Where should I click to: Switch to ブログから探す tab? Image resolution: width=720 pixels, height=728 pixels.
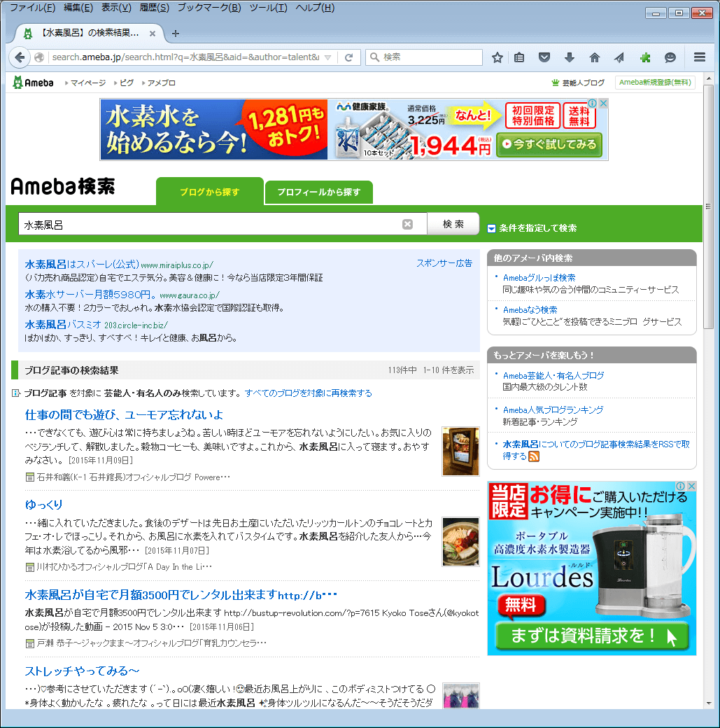coord(210,192)
